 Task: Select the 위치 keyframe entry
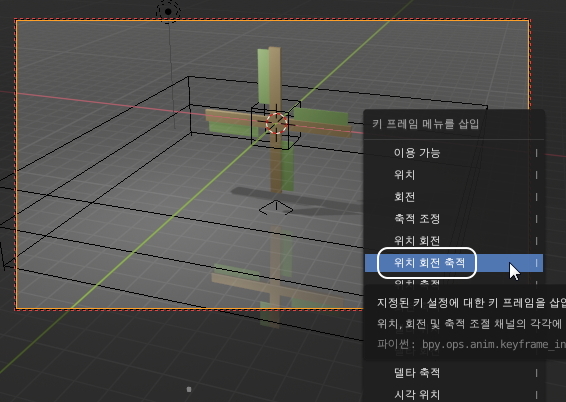coord(453,175)
